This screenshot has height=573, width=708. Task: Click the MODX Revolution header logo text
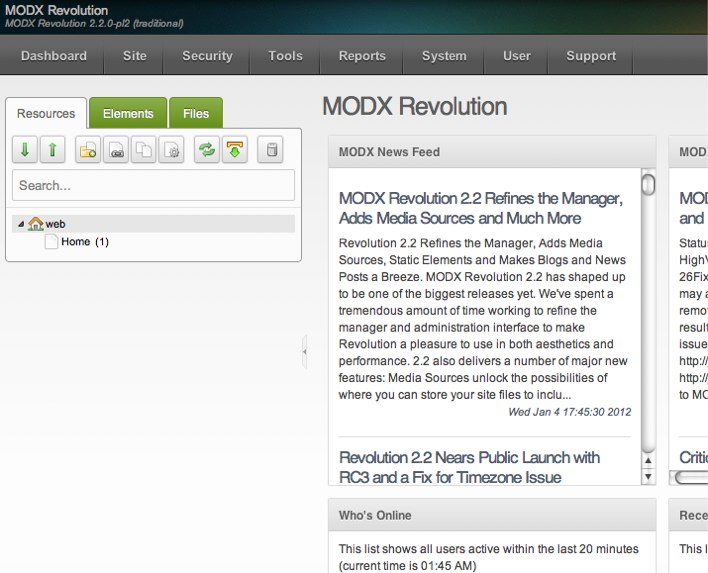[x=56, y=10]
